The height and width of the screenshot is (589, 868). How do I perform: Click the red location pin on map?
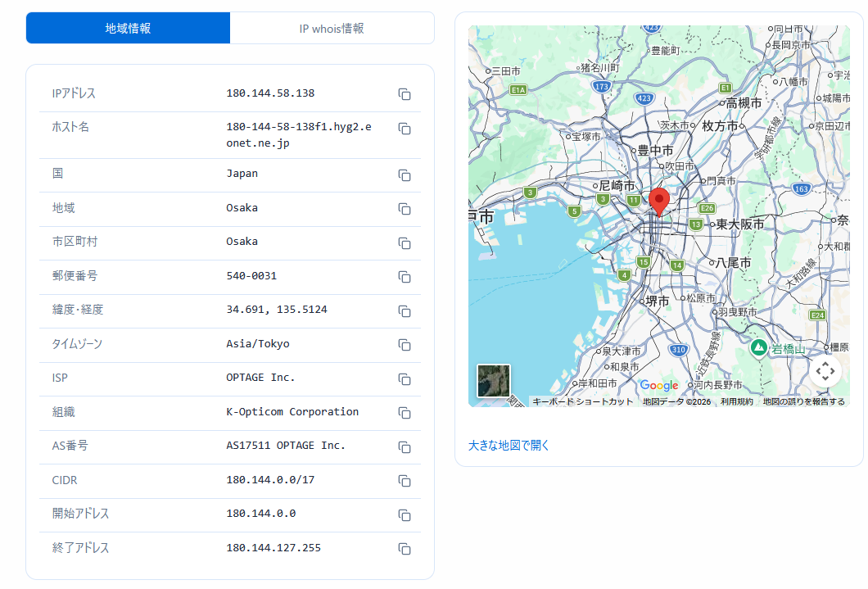click(658, 201)
